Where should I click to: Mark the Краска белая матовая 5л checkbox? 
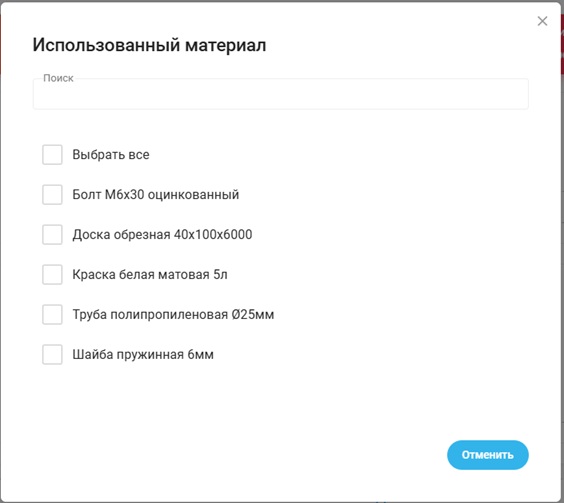coord(52,275)
